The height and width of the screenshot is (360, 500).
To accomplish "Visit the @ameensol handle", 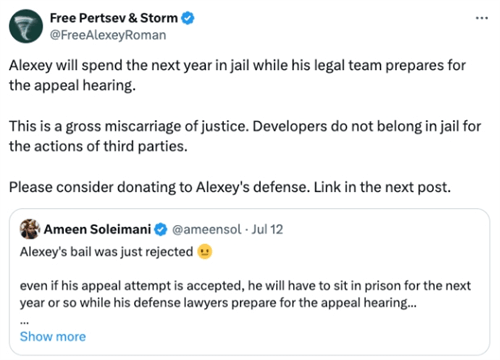I will (x=206, y=229).
